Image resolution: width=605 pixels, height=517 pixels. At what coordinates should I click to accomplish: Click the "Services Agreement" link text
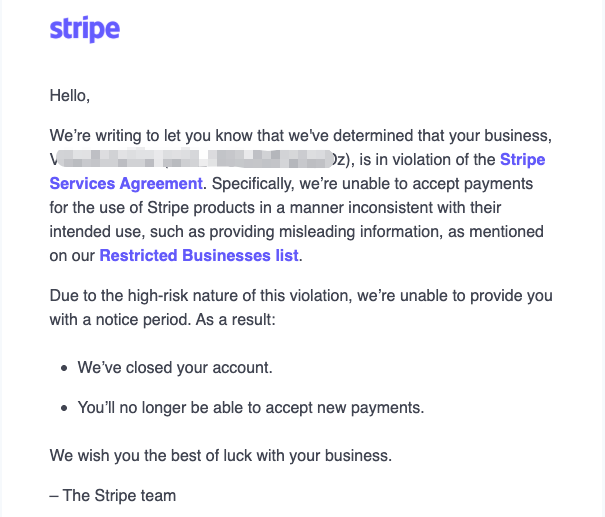pos(126,184)
